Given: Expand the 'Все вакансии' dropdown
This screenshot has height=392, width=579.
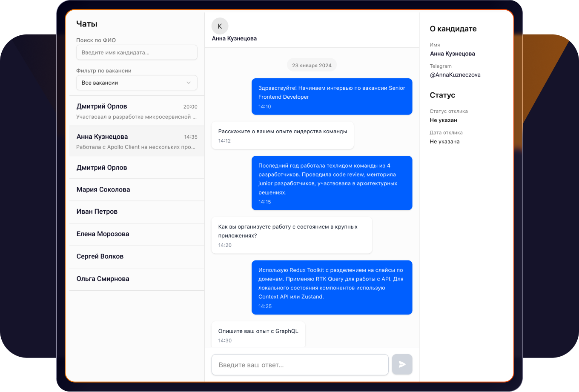Looking at the screenshot, I should (x=136, y=83).
